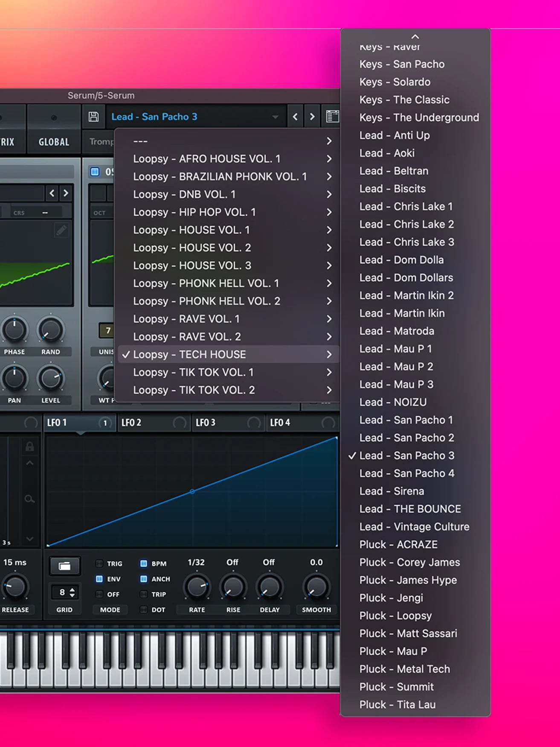
Task: Enable TRIG mode checkbox
Action: [99, 563]
